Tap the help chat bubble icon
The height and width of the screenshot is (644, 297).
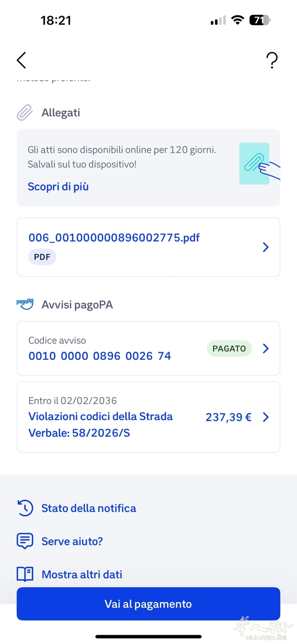(x=25, y=541)
